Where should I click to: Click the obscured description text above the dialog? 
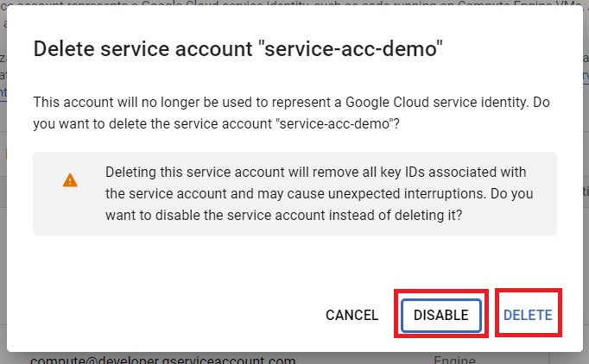pos(294,3)
